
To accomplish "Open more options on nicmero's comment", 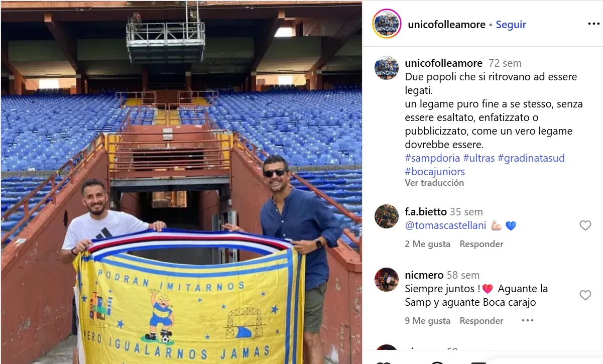I will pos(527,320).
